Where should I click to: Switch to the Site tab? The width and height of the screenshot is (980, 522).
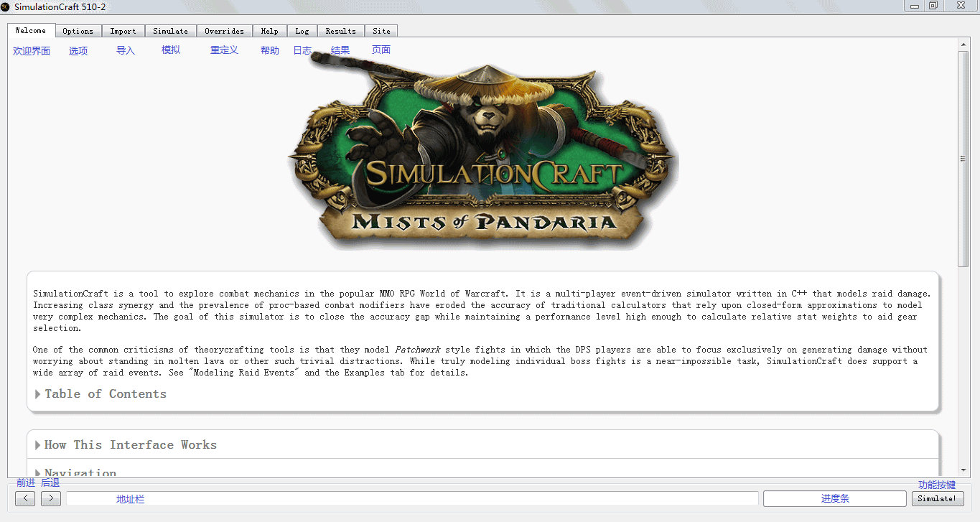coord(381,31)
